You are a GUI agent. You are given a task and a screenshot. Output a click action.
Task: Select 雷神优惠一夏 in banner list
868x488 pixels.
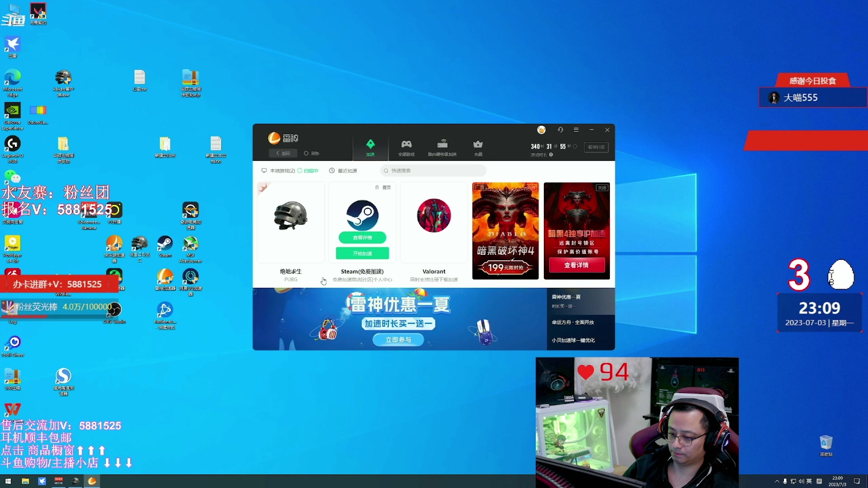pos(581,301)
